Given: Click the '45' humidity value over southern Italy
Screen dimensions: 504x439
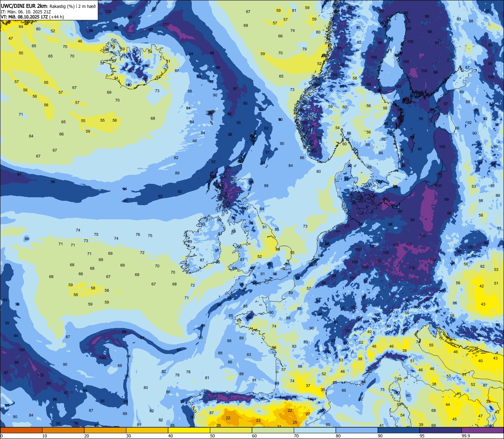Looking at the screenshot, I should click(454, 419).
